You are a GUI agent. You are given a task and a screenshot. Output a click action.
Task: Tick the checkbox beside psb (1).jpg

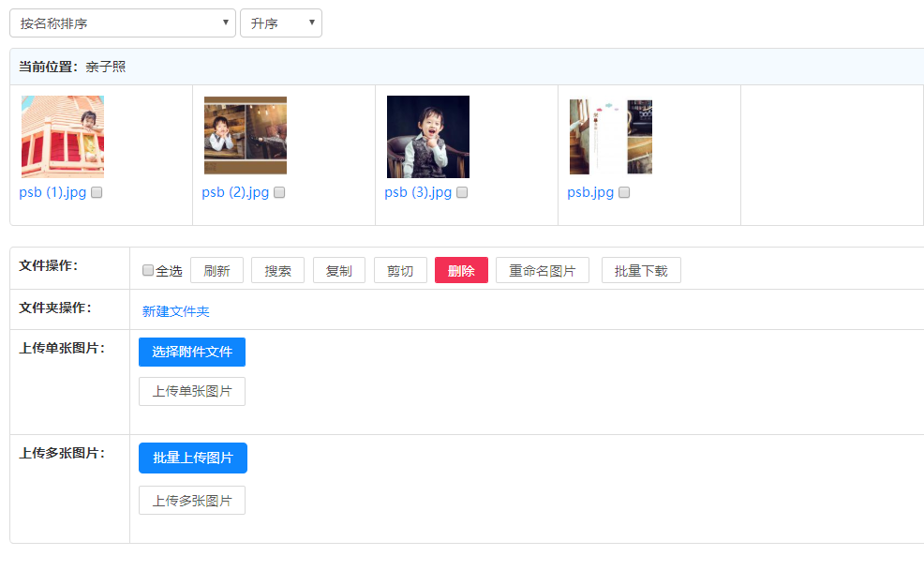[97, 192]
